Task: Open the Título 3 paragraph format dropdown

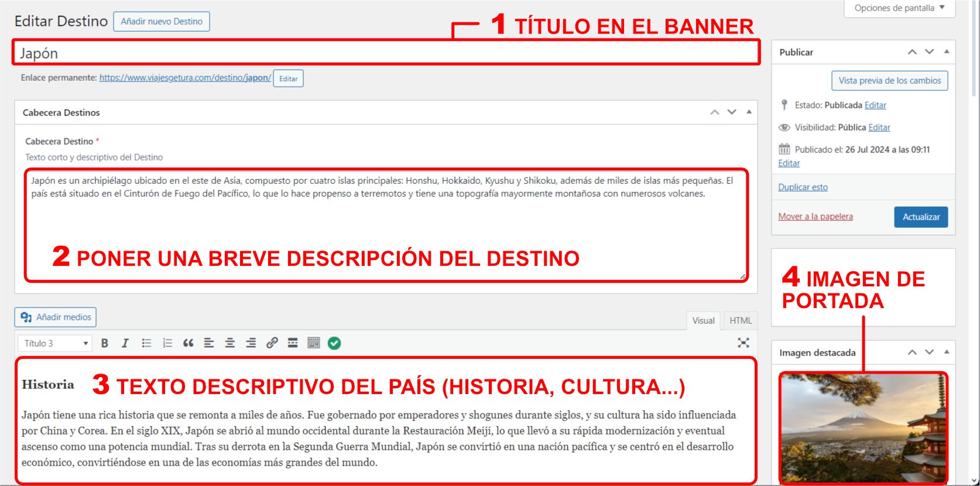Action: point(56,343)
